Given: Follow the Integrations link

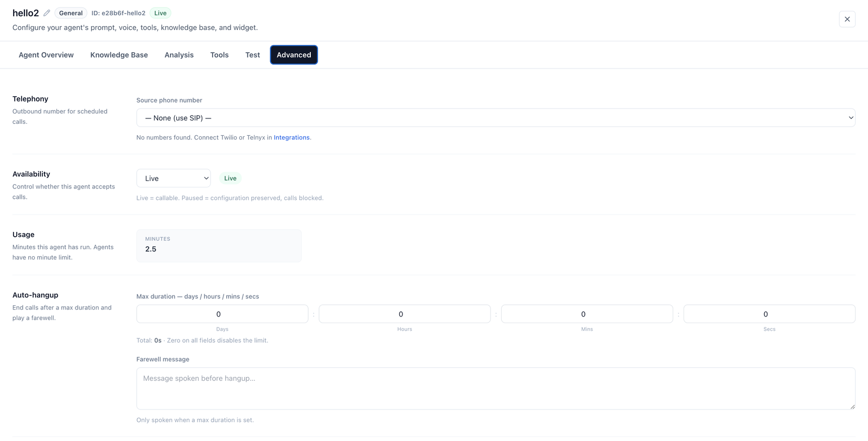Looking at the screenshot, I should [x=291, y=137].
